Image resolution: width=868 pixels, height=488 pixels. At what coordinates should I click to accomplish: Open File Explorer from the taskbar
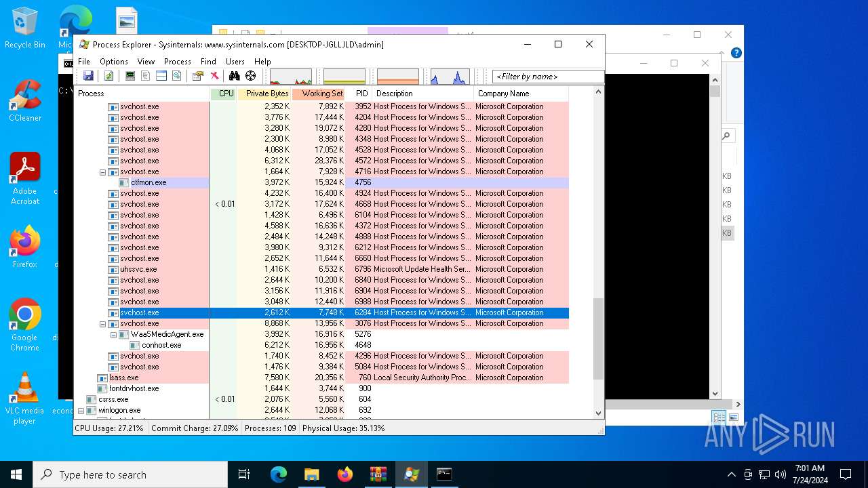pos(311,474)
